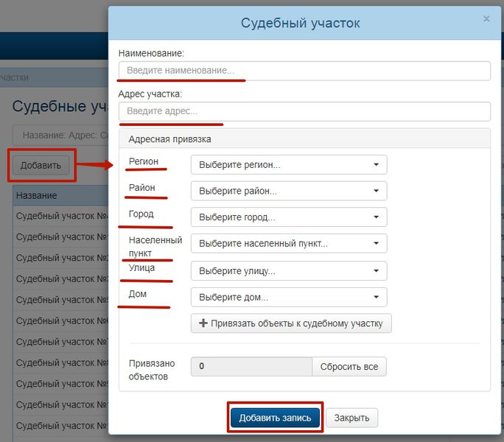Click the Город label
Viewport: 504px width, 442px height.
coord(141,214)
